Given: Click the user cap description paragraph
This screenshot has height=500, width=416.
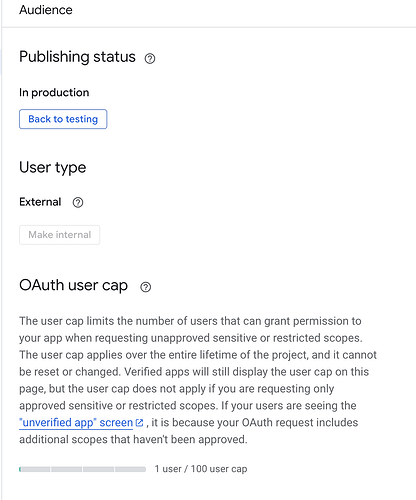Looking at the screenshot, I should click(x=198, y=380).
